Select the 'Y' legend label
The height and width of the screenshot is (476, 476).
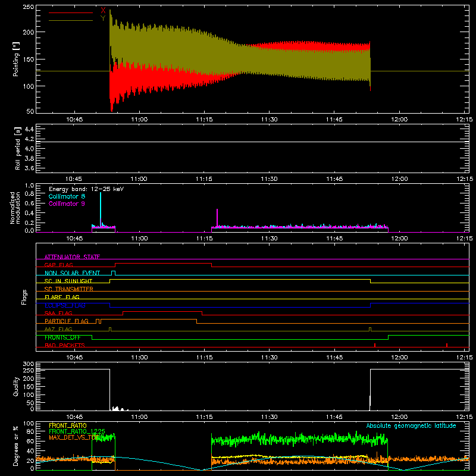tap(103, 18)
